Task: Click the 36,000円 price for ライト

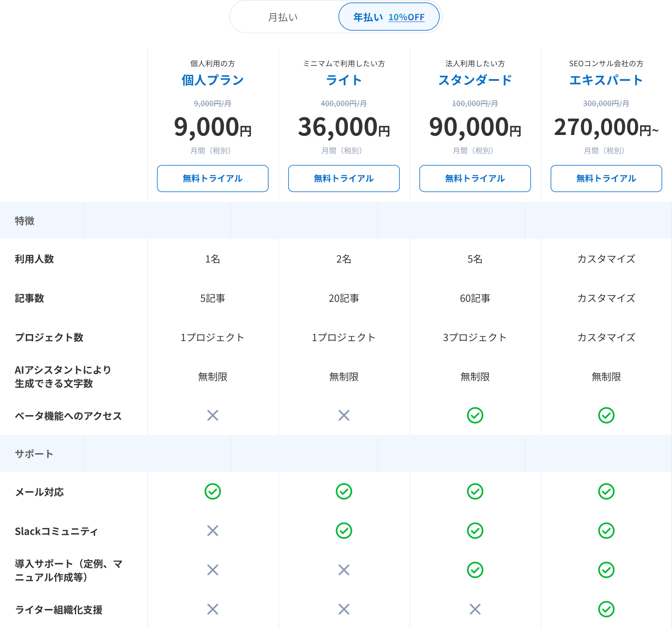Action: tap(344, 127)
